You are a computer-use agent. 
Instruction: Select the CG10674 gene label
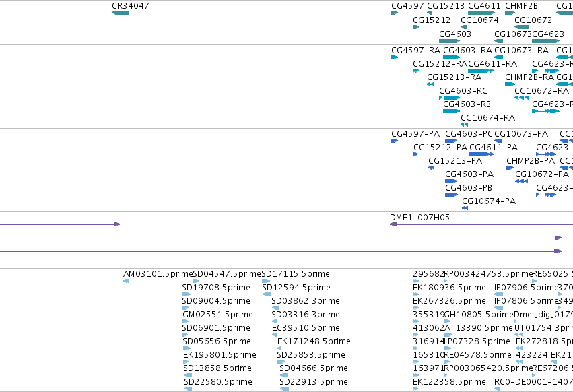tap(479, 20)
